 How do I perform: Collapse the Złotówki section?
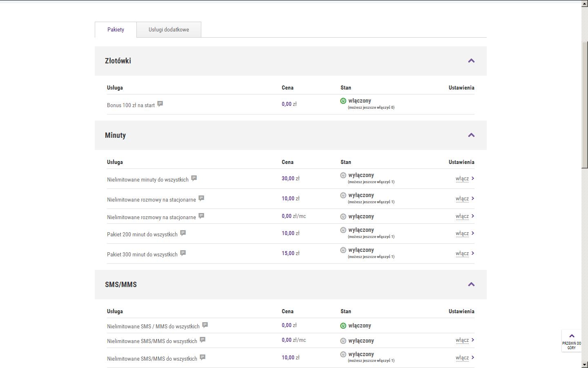(x=471, y=61)
